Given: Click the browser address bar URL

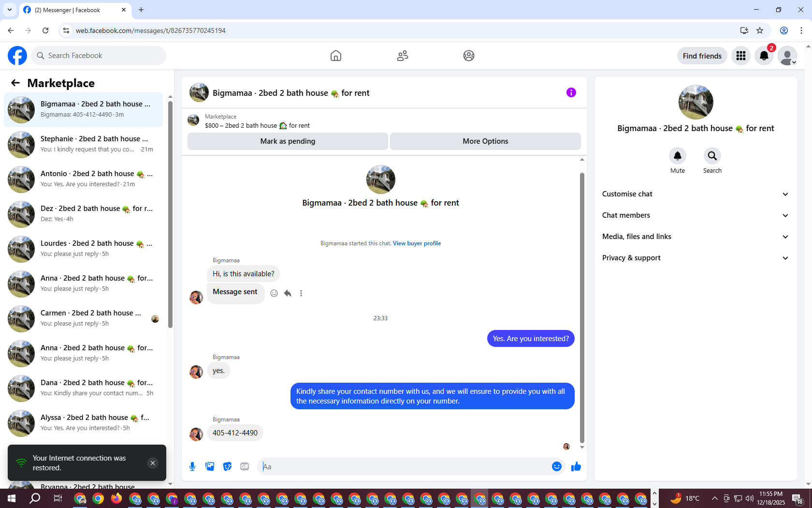Looking at the screenshot, I should 150,30.
